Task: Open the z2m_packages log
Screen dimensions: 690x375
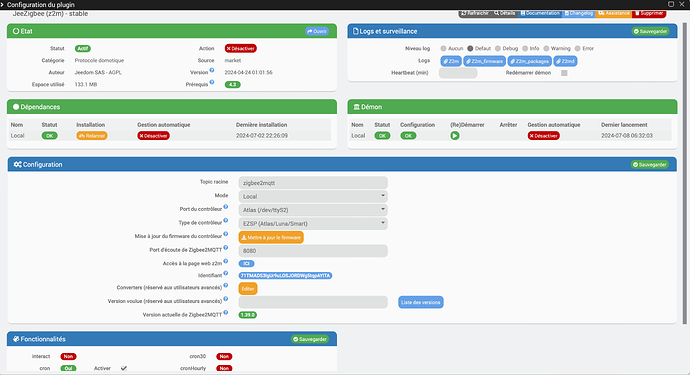Action: 529,61
